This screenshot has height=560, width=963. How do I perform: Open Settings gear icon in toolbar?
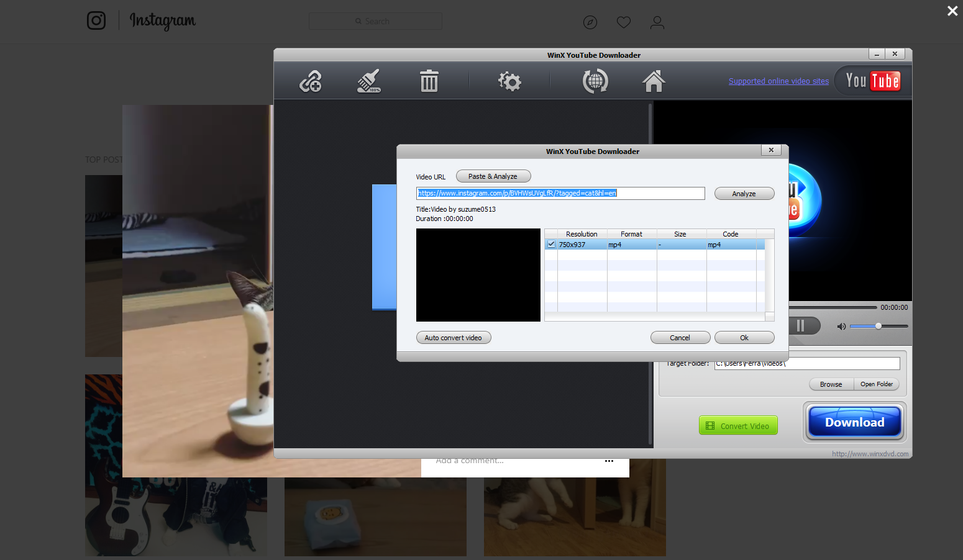coord(509,81)
